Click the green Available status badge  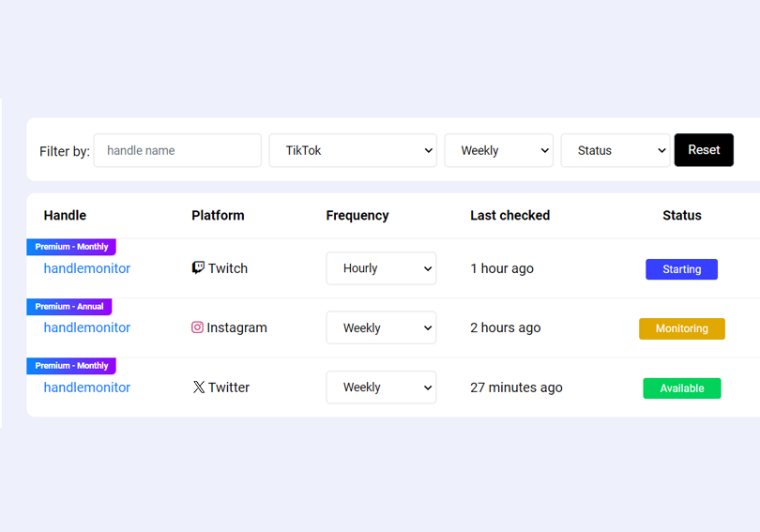681,388
